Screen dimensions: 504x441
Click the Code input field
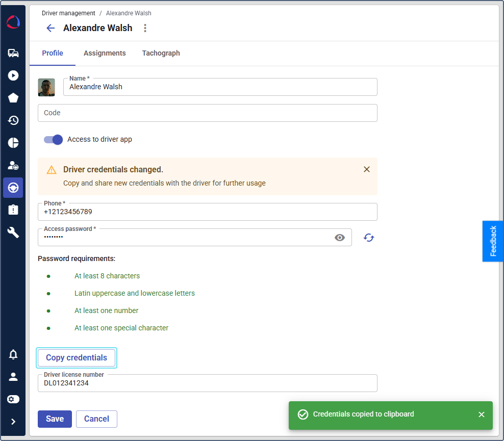pyautogui.click(x=208, y=113)
